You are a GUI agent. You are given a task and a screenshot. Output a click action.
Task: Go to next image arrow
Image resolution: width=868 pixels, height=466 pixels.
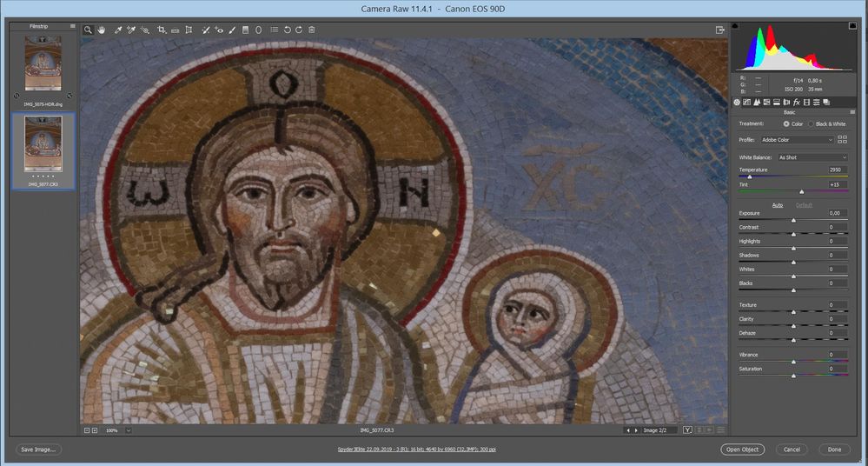click(636, 430)
